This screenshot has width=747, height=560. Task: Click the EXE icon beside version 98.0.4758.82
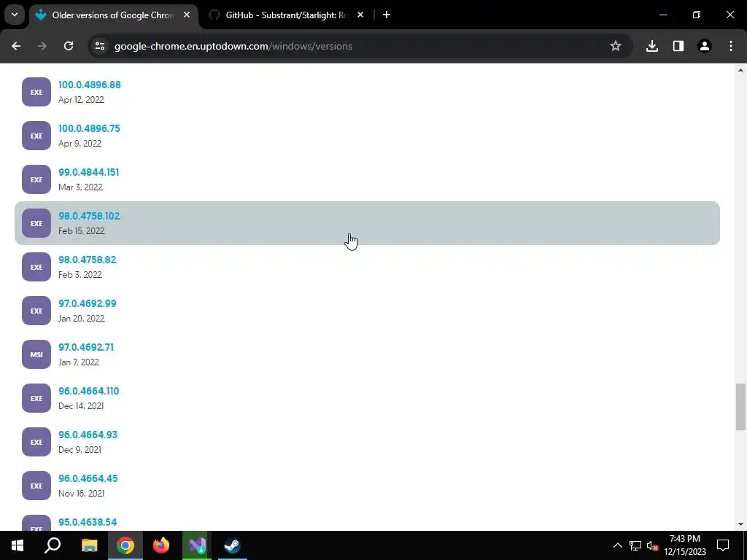click(x=36, y=267)
